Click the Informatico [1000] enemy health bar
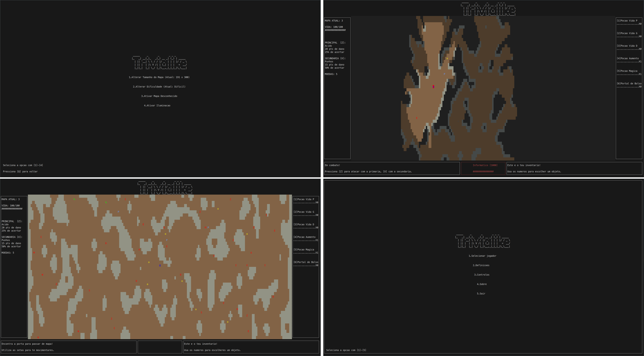Image resolution: width=644 pixels, height=356 pixels. click(483, 171)
